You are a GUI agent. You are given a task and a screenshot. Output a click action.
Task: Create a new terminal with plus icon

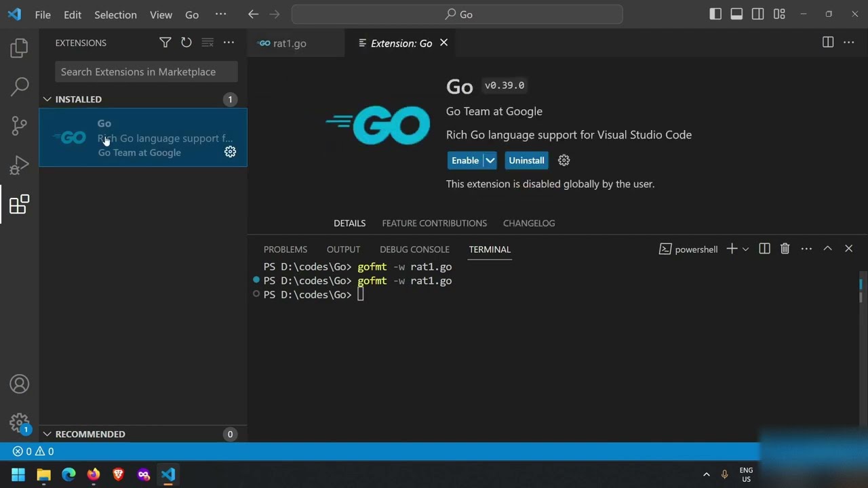(732, 249)
